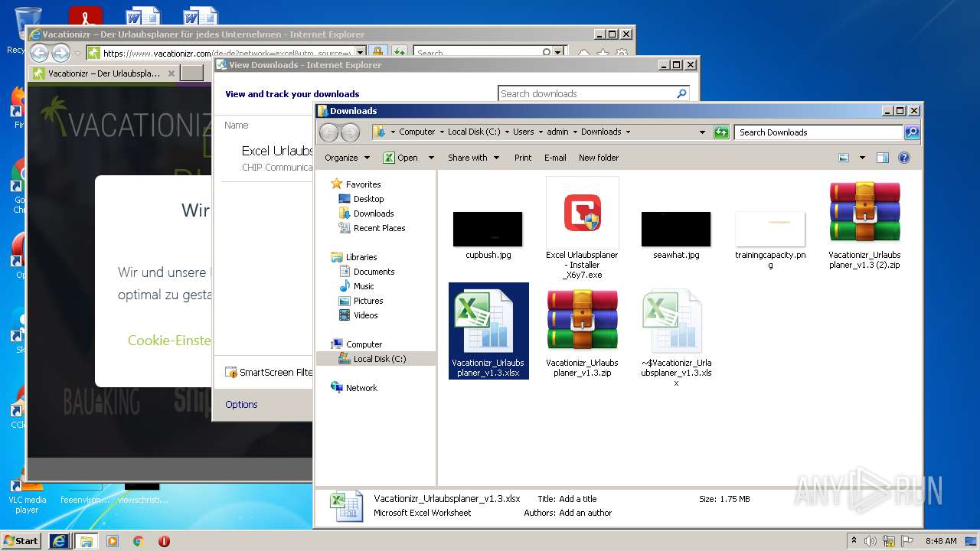Click Windows Explorer taskbar icon
The image size is (980, 551).
point(86,541)
